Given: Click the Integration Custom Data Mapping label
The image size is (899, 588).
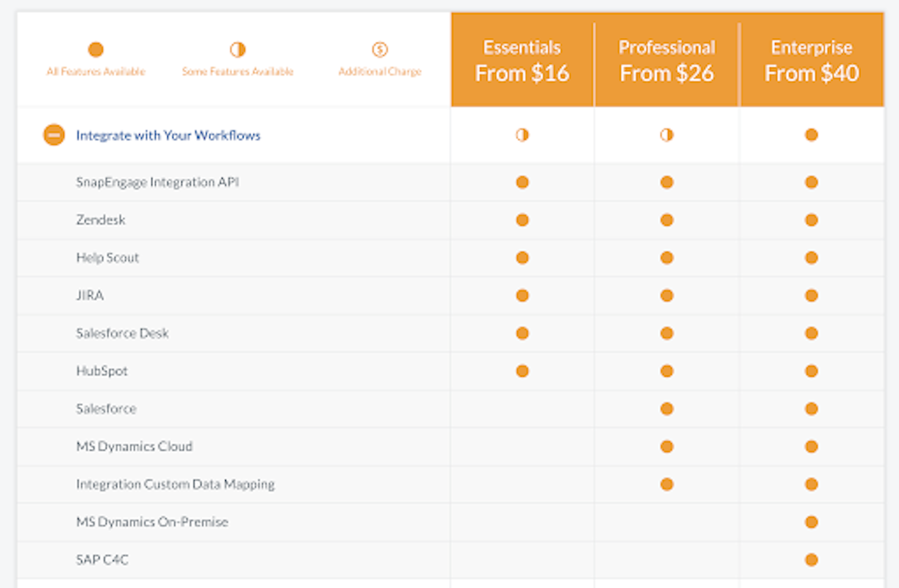Looking at the screenshot, I should [175, 484].
